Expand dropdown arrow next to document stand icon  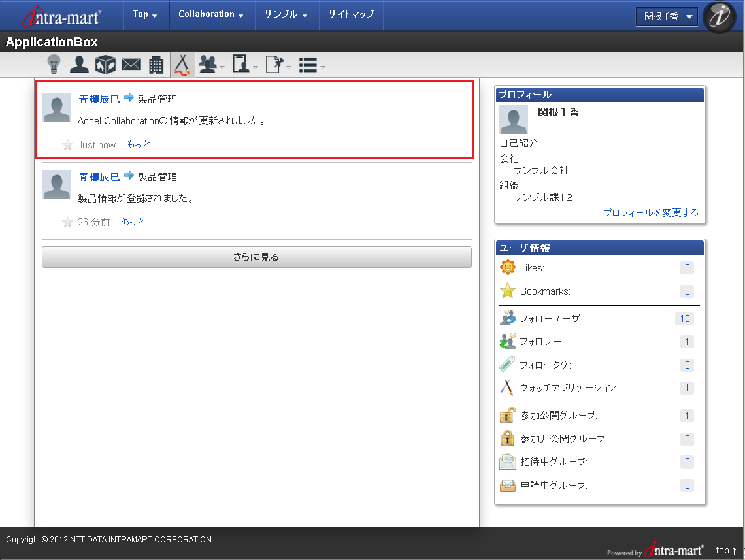point(255,67)
